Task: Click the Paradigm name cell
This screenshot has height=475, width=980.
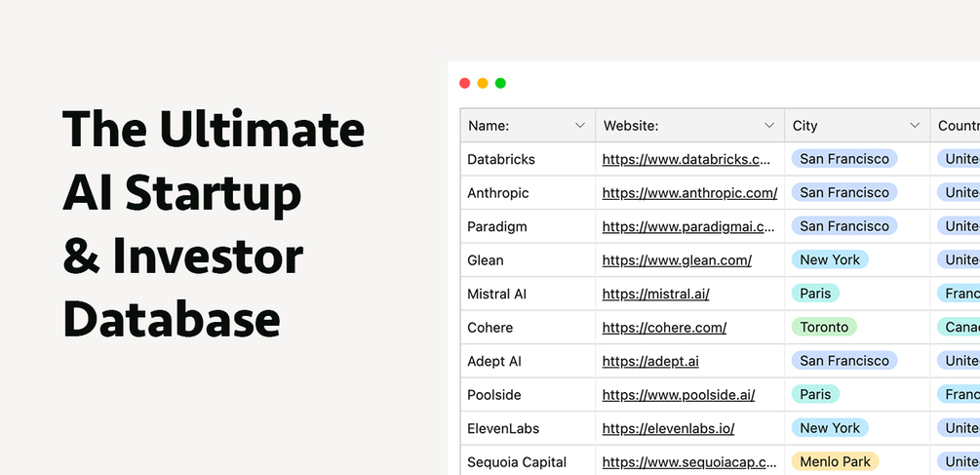Action: pos(497,226)
